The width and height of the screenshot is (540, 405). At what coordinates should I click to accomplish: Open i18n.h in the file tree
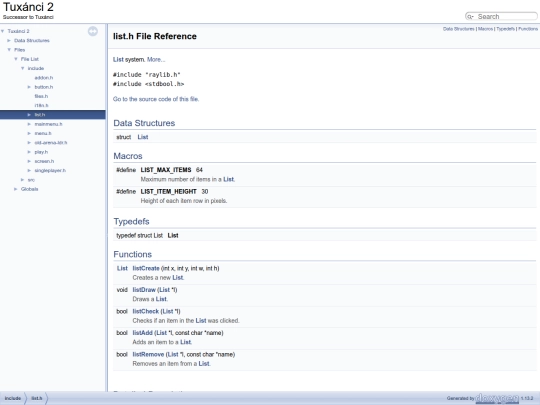[41, 105]
